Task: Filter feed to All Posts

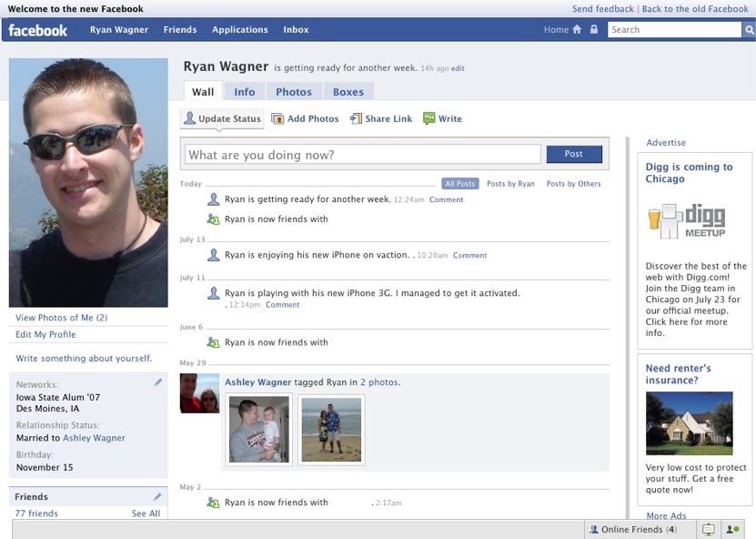Action: (459, 183)
